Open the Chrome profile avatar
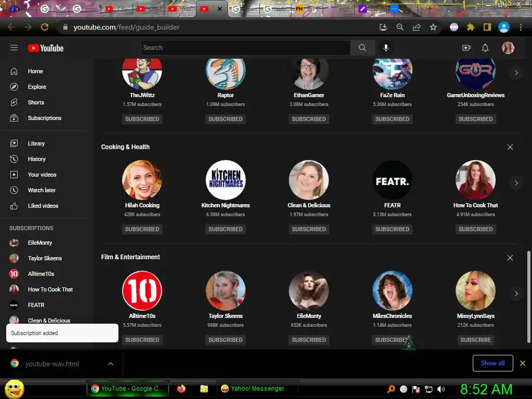 [x=504, y=27]
